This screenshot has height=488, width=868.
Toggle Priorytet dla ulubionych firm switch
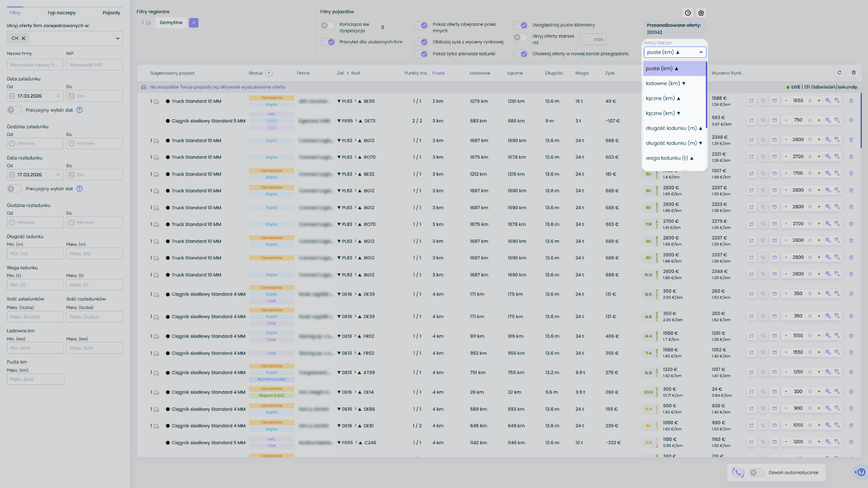coord(328,42)
